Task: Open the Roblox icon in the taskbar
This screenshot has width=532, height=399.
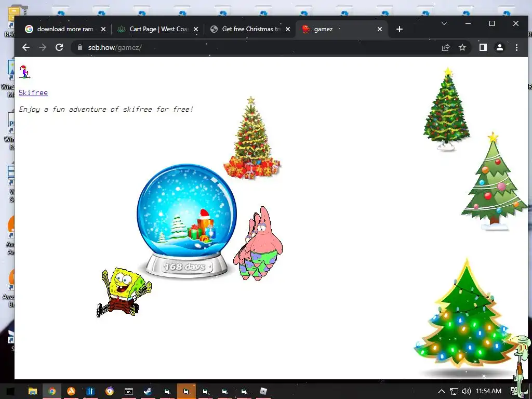Action: [x=263, y=391]
